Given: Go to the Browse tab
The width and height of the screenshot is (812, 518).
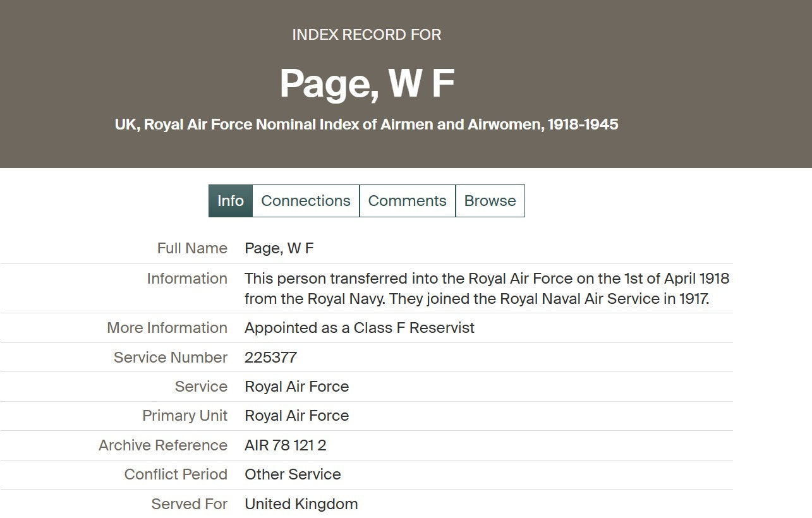Looking at the screenshot, I should 490,201.
